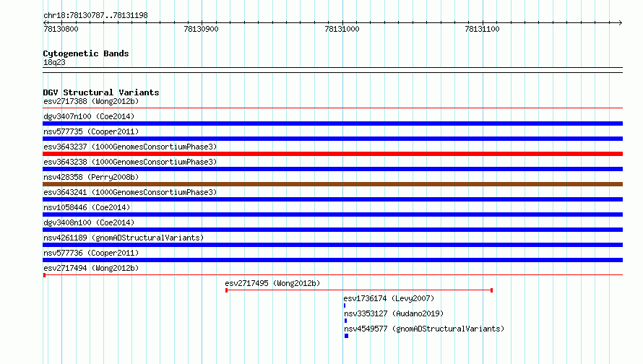Image resolution: width=643 pixels, height=364 pixels.
Task: Open nsv4549577 (gnomADStructuralVariants) label
Action: 424,329
